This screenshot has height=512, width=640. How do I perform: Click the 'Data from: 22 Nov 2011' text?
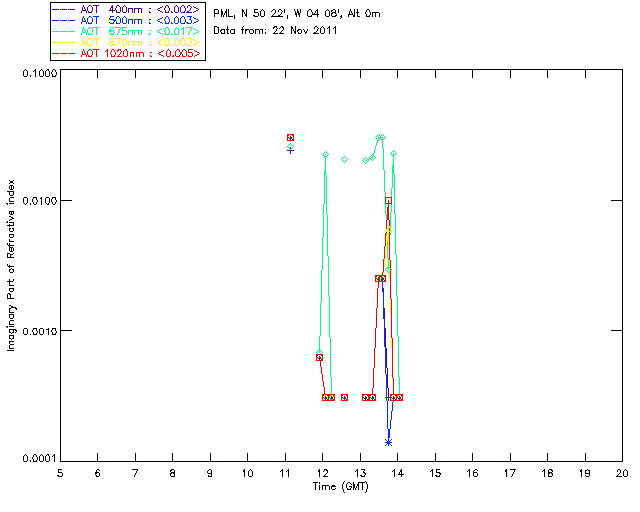(x=275, y=30)
